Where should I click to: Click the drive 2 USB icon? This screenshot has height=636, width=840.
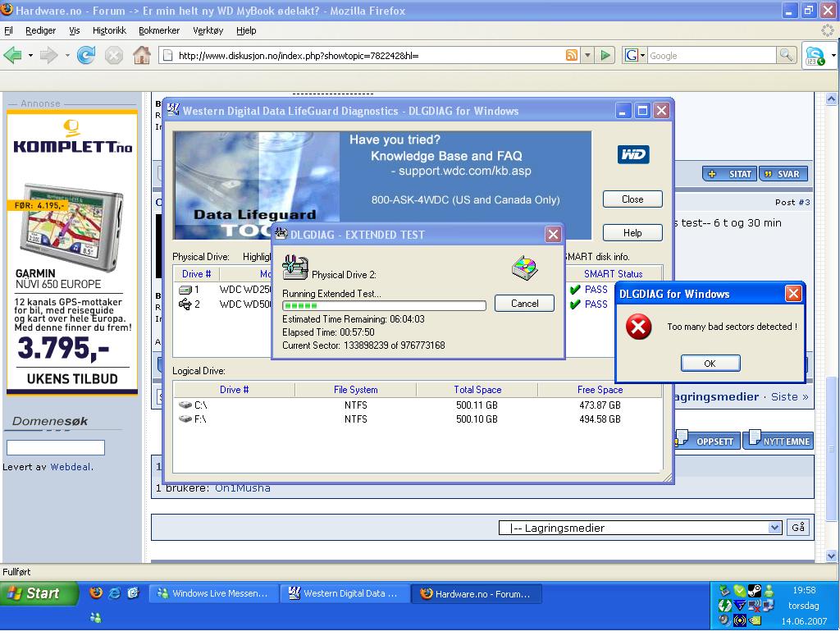pyautogui.click(x=185, y=304)
